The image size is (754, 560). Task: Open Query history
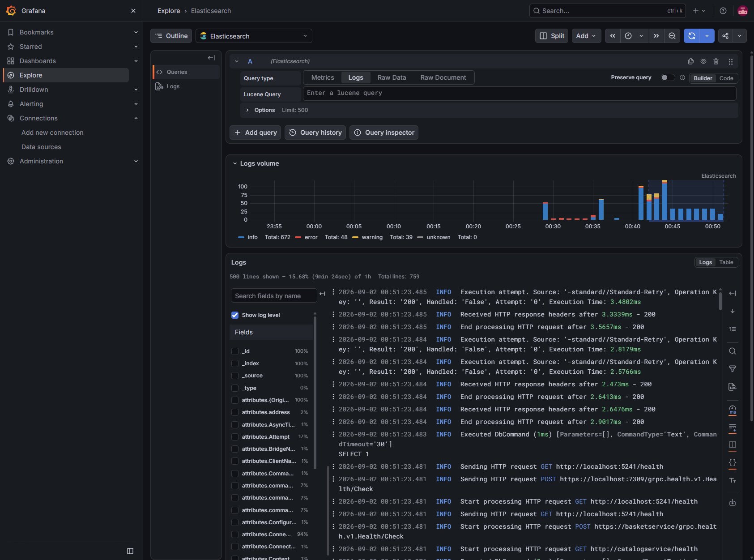(x=315, y=133)
